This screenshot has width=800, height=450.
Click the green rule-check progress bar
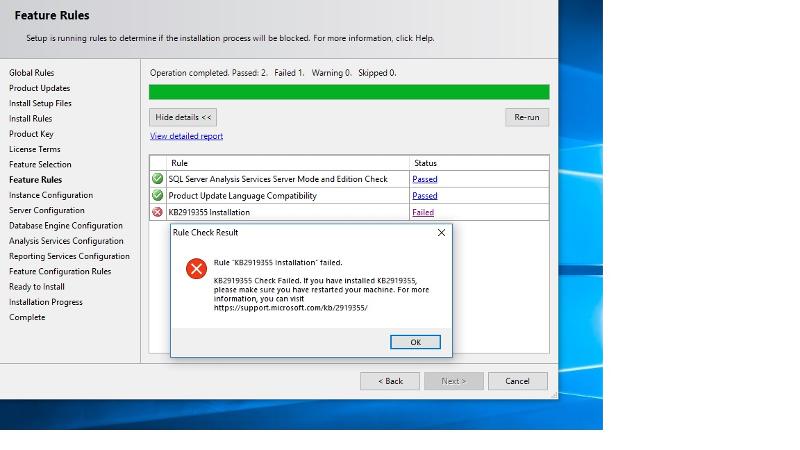[x=349, y=92]
